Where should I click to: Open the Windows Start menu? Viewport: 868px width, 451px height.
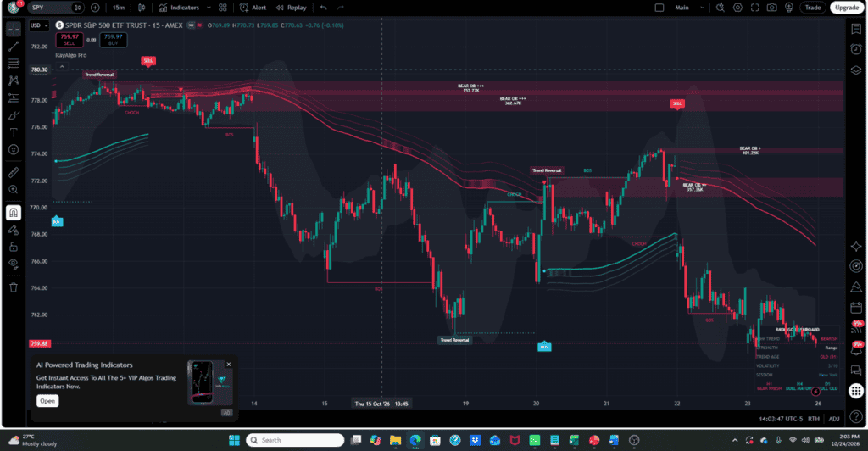click(x=234, y=440)
